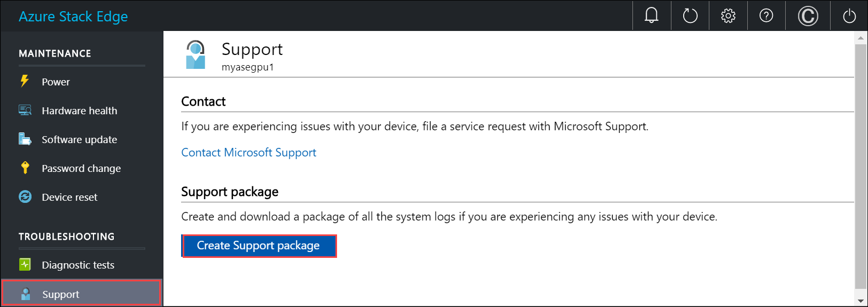Click the Device reset icon
The image size is (868, 307).
tap(25, 196)
